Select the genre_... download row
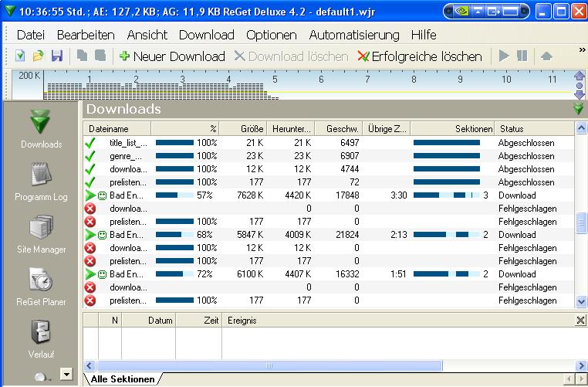Image resolution: width=588 pixels, height=387 pixels. [x=329, y=156]
